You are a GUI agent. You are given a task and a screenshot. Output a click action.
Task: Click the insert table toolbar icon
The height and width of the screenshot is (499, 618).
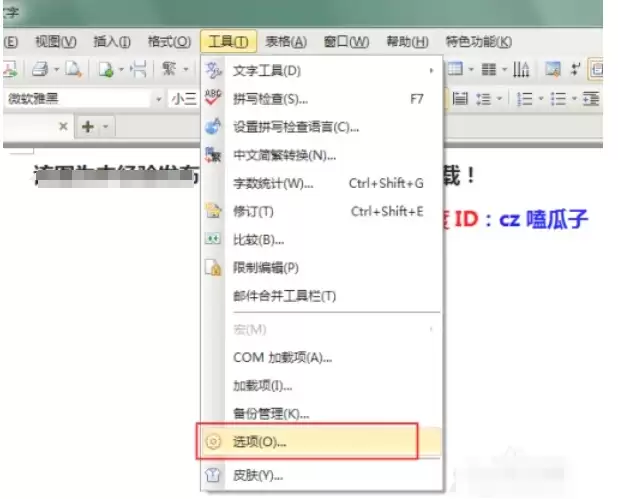[x=455, y=69]
